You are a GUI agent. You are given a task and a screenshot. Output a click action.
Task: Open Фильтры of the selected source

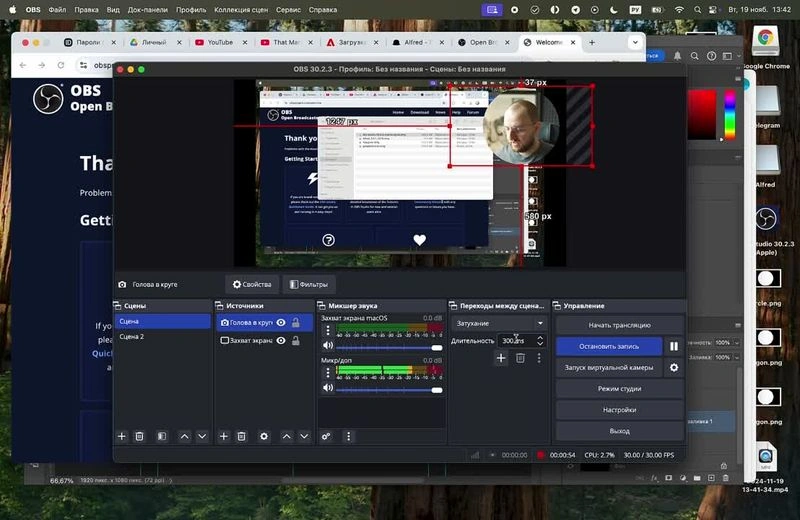[x=309, y=285]
